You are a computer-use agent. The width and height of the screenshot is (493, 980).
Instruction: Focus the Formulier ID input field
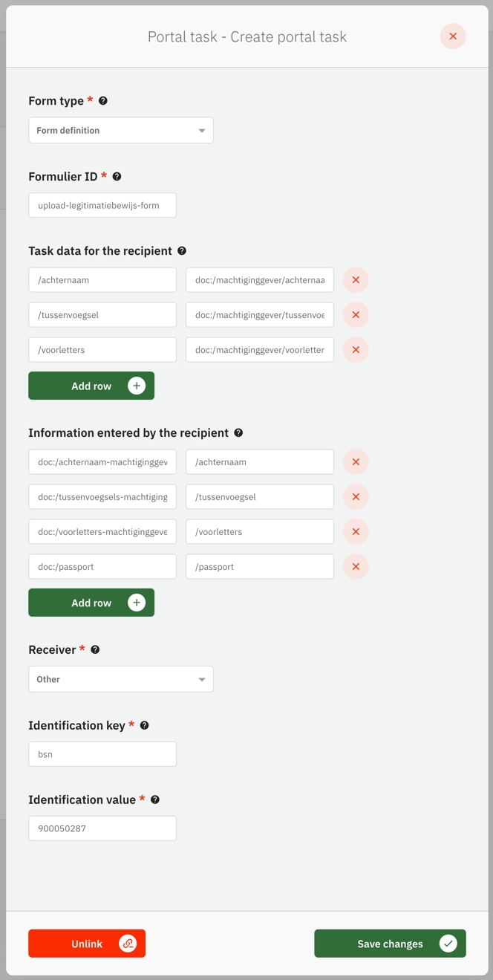tap(102, 206)
